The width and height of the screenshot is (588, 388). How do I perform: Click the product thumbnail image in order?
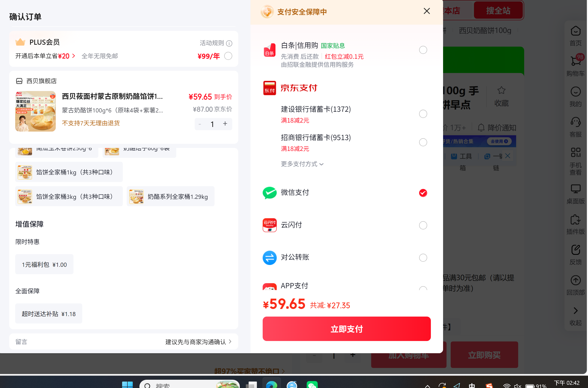click(35, 111)
